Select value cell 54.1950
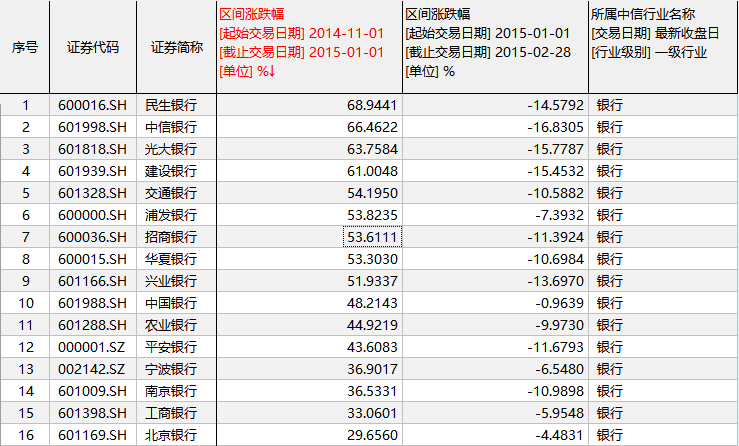739x446 pixels. 310,193
